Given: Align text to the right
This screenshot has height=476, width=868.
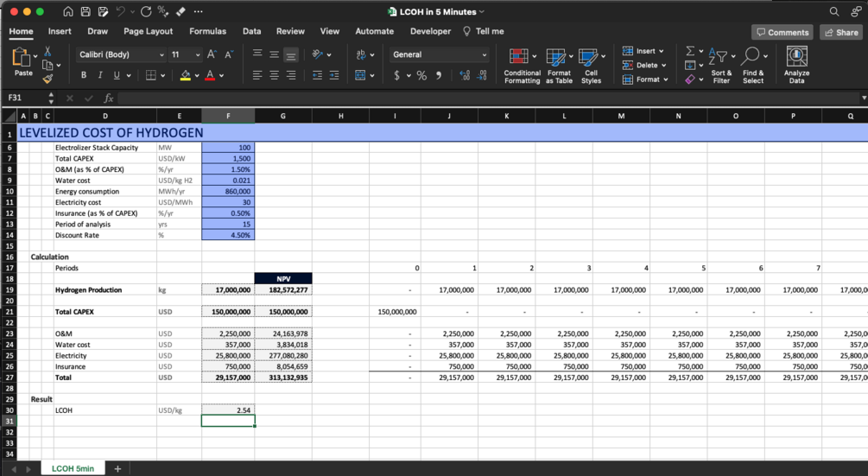Looking at the screenshot, I should (291, 75).
